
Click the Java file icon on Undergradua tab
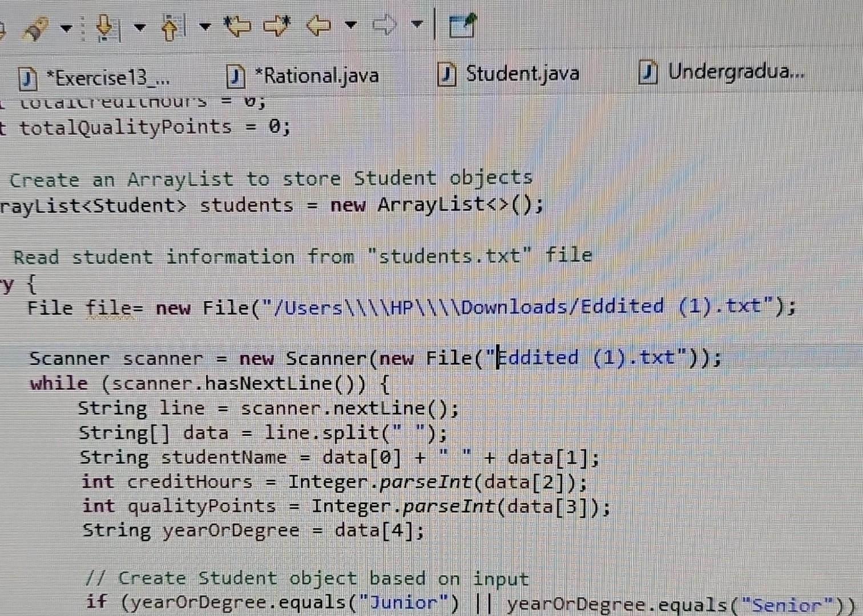click(x=648, y=73)
